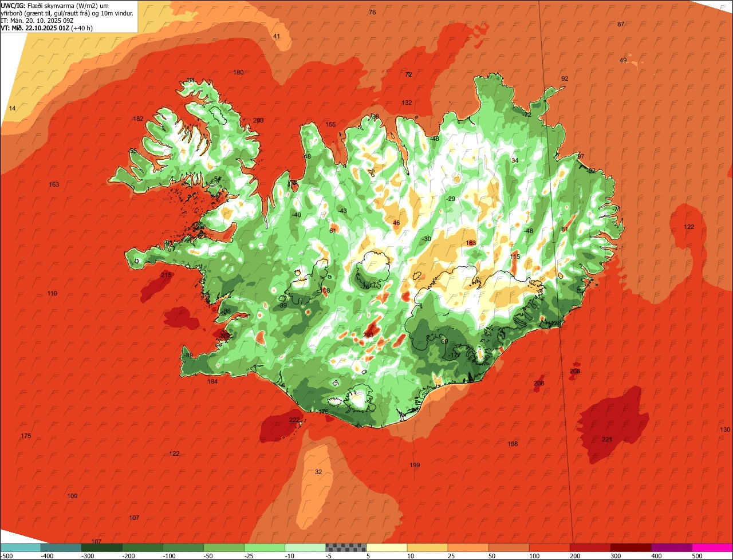
Task: Select the value '215' in dark red patch
Action: pyautogui.click(x=166, y=275)
